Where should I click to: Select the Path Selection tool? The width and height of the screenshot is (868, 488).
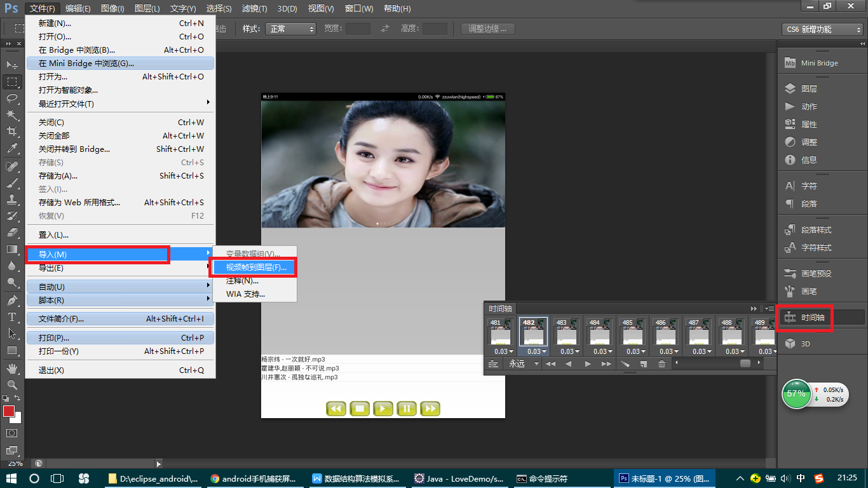pyautogui.click(x=12, y=334)
